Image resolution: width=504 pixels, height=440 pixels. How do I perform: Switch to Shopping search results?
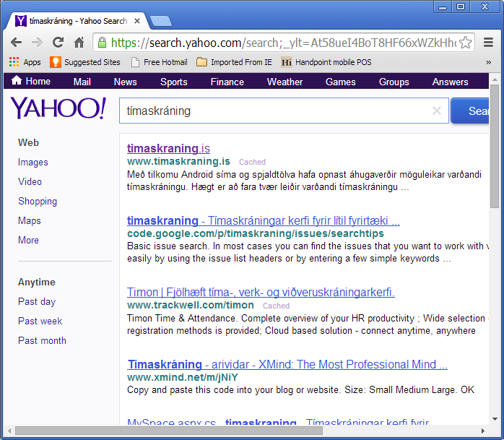(x=38, y=201)
